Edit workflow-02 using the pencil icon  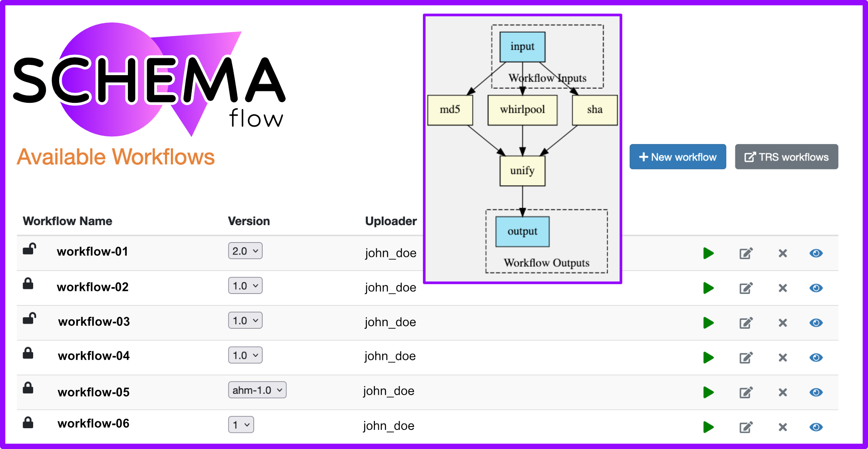pyautogui.click(x=746, y=288)
